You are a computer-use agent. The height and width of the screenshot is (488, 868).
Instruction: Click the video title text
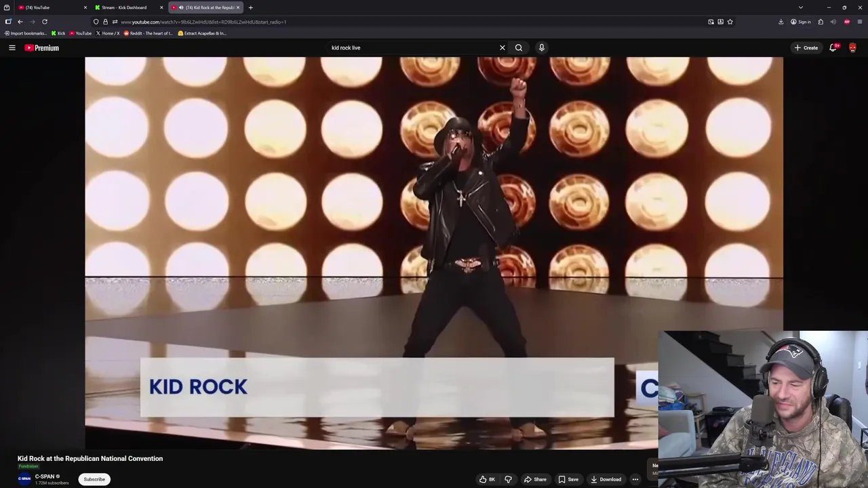[90, 458]
